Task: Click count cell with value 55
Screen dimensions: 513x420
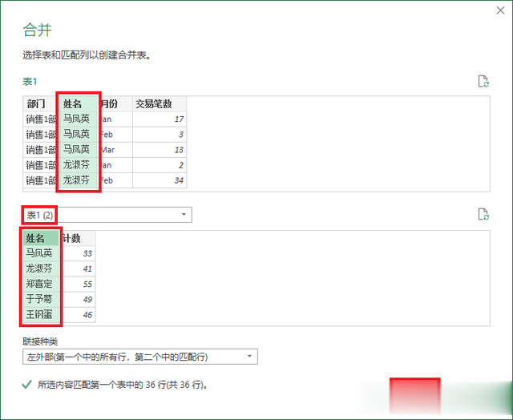Action: coord(77,284)
